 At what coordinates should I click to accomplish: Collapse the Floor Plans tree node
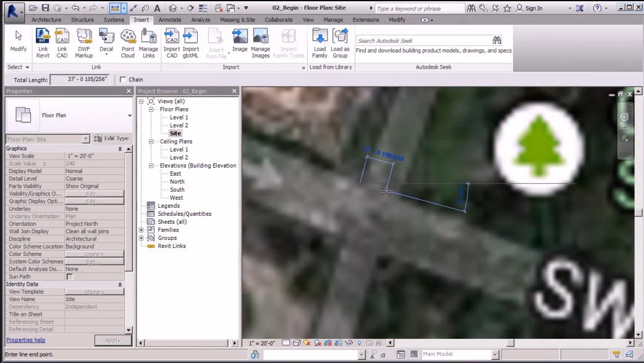point(151,109)
